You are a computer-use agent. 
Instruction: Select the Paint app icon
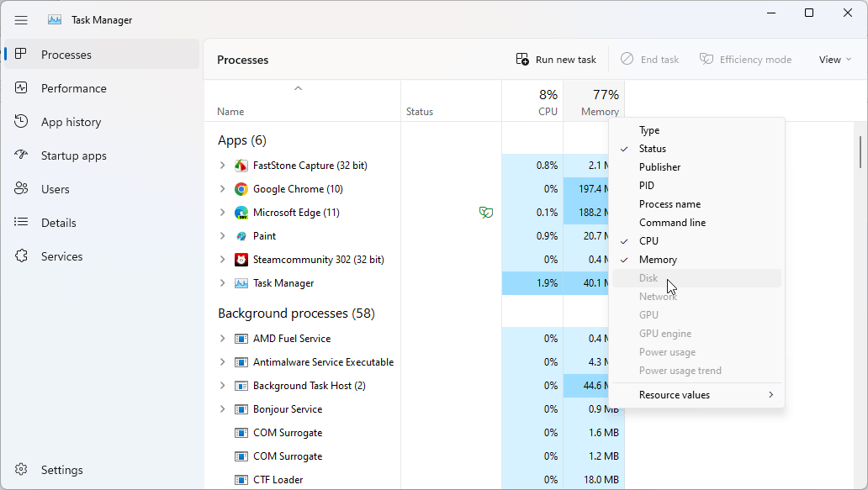[241, 236]
